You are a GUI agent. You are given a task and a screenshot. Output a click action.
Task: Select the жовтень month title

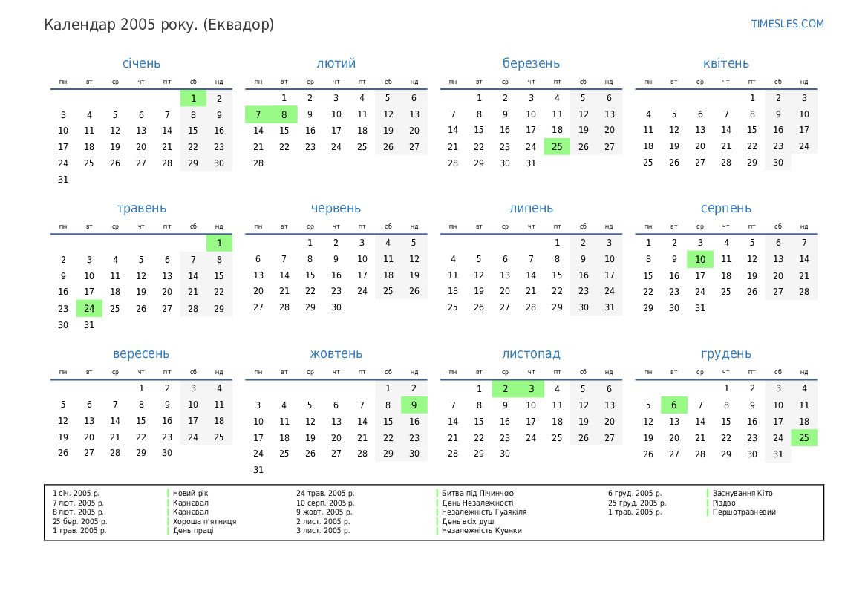(336, 354)
